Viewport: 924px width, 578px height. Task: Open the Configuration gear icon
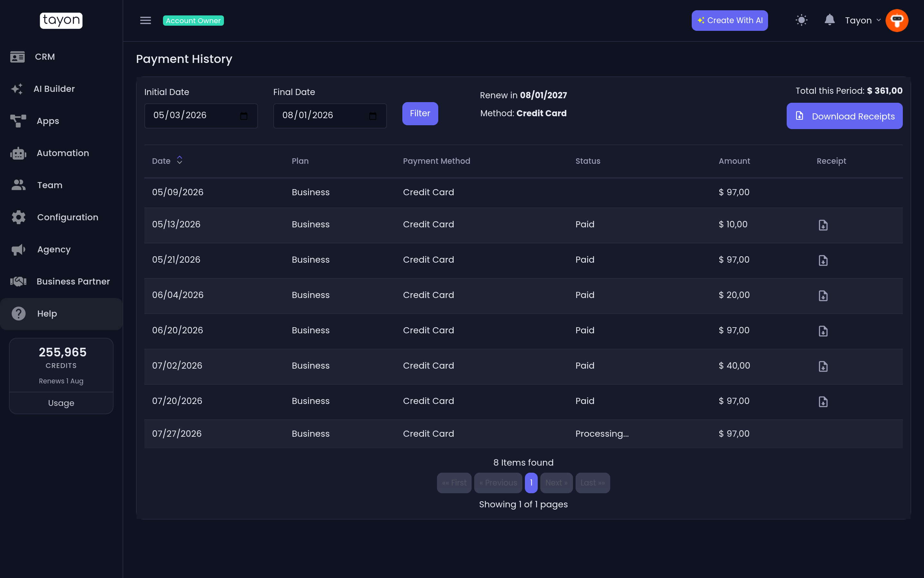point(18,217)
